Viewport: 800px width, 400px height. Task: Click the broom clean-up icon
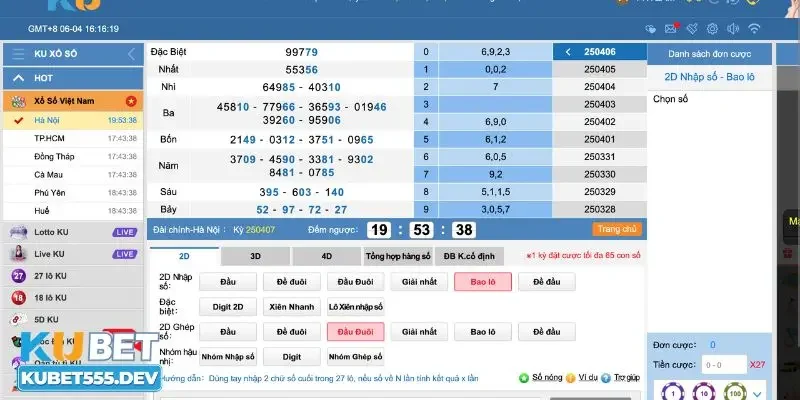692,29
